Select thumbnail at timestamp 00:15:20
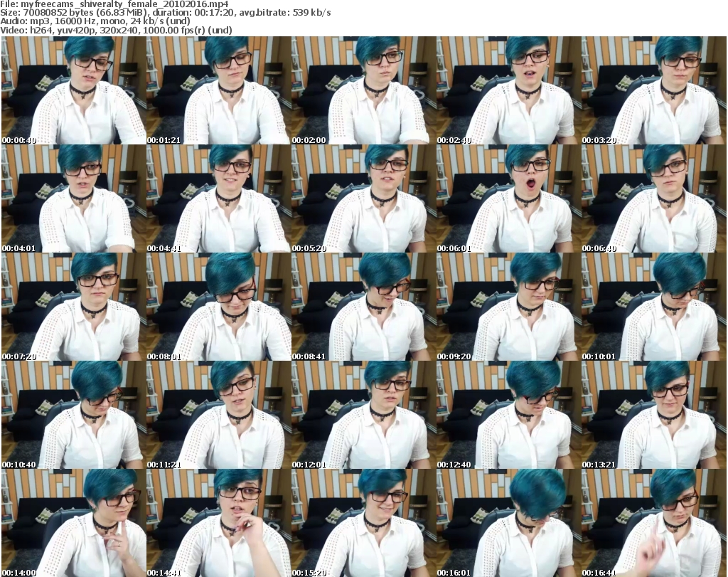The image size is (728, 577). [x=363, y=523]
